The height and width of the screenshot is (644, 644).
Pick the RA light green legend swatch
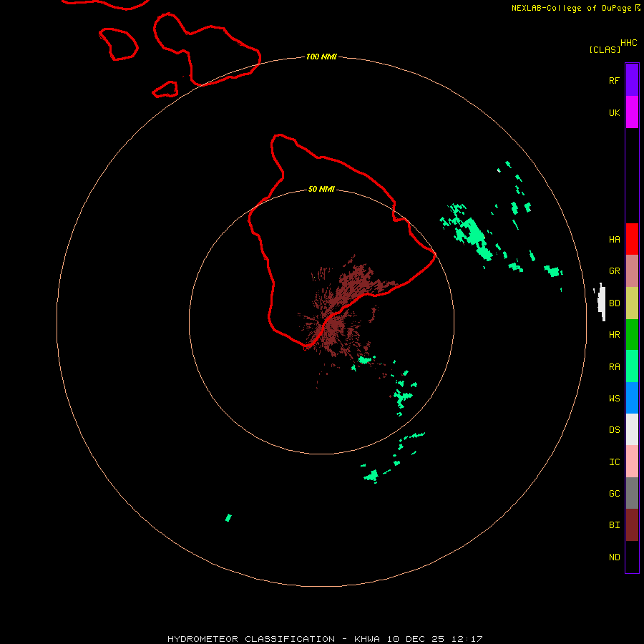[x=632, y=366]
